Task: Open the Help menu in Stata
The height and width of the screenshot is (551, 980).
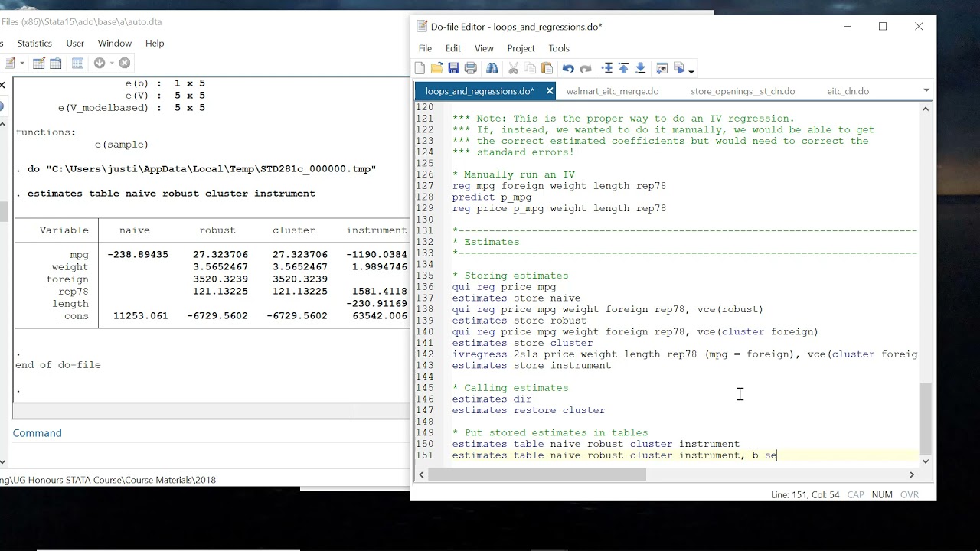Action: tap(155, 43)
